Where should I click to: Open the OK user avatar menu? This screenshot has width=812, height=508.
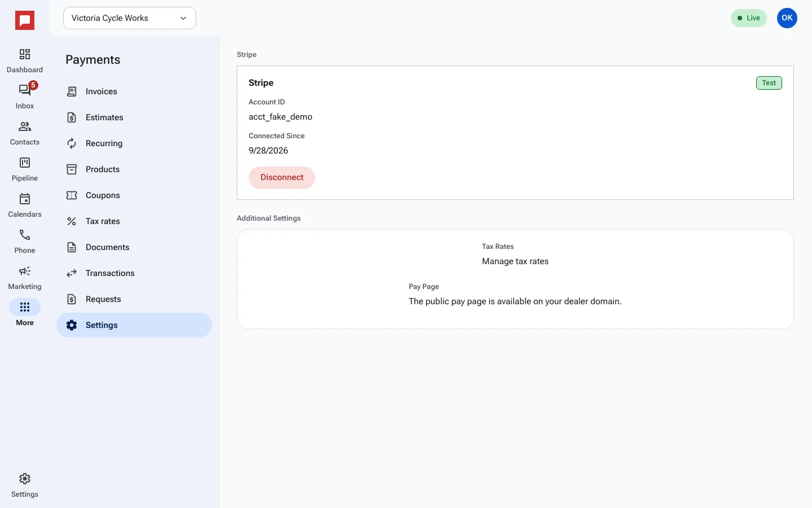coord(787,18)
